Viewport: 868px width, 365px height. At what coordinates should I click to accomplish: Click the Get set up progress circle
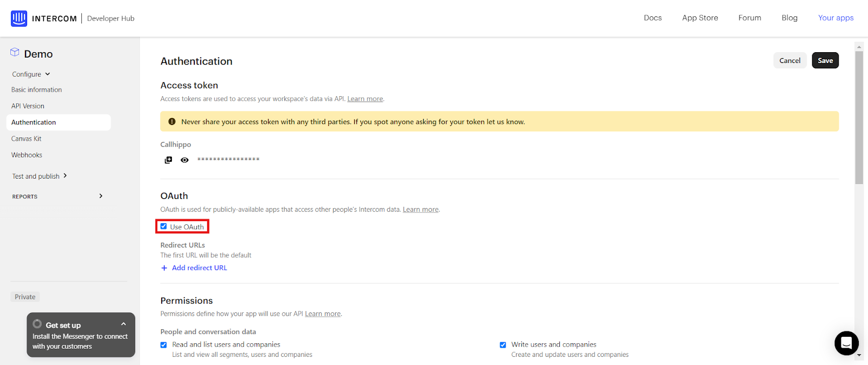(x=37, y=324)
